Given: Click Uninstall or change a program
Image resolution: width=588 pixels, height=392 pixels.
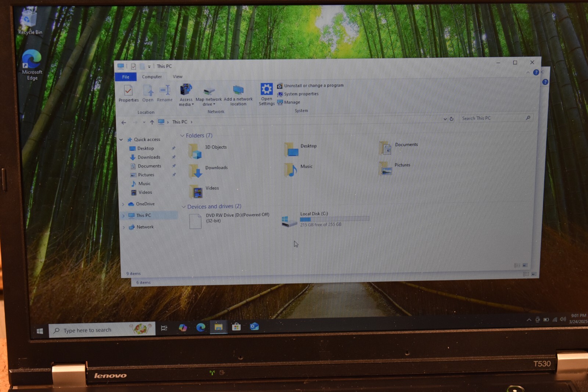Looking at the screenshot, I should (x=311, y=86).
